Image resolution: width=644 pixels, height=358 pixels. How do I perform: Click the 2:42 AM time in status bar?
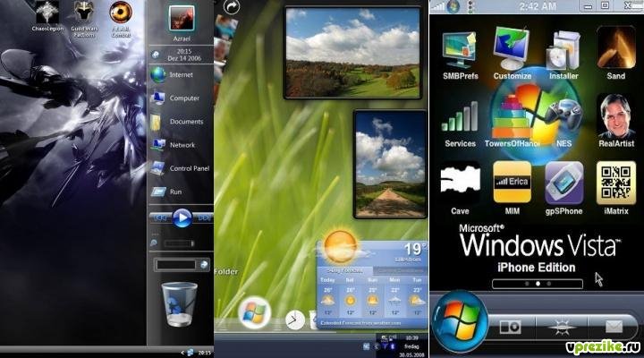click(538, 6)
